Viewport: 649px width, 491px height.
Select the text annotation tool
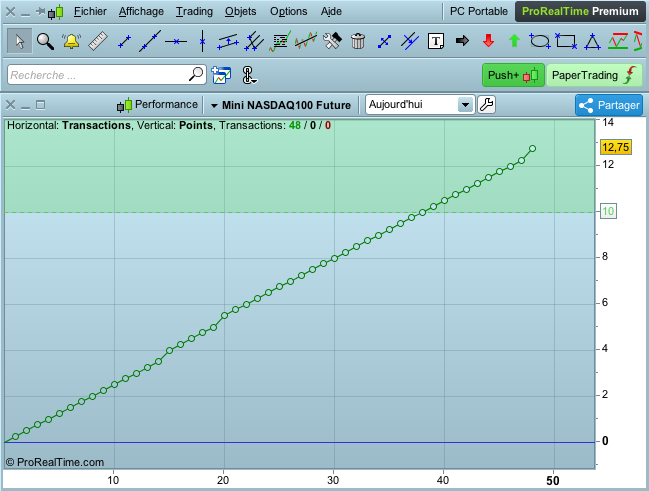(436, 41)
